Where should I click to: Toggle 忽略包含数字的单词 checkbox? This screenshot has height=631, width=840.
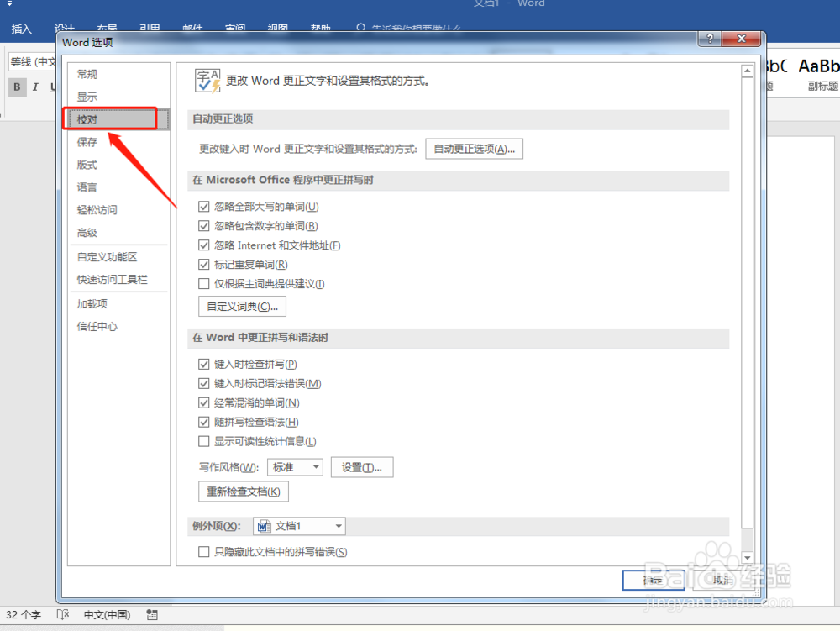click(203, 226)
